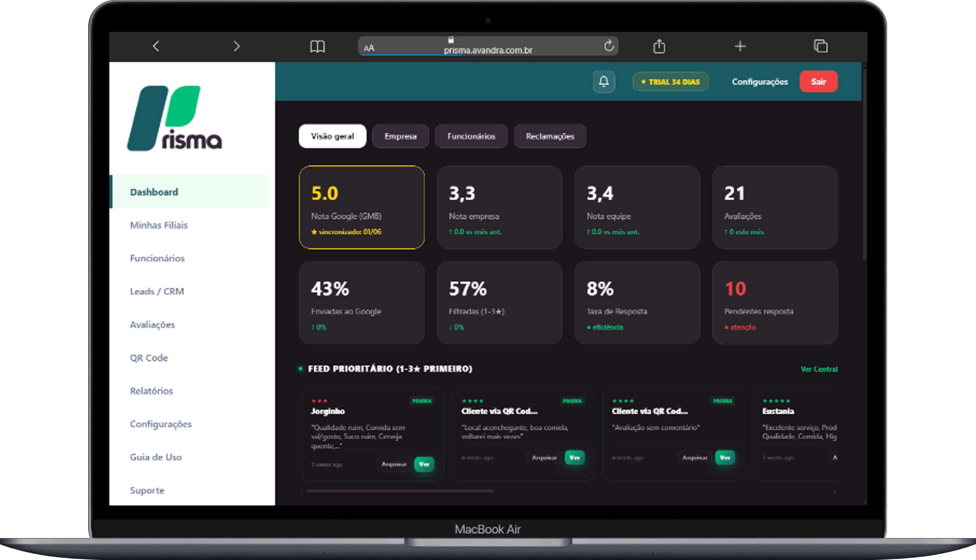Click the Jorginho review name
This screenshot has height=560, width=976.
coord(328,411)
